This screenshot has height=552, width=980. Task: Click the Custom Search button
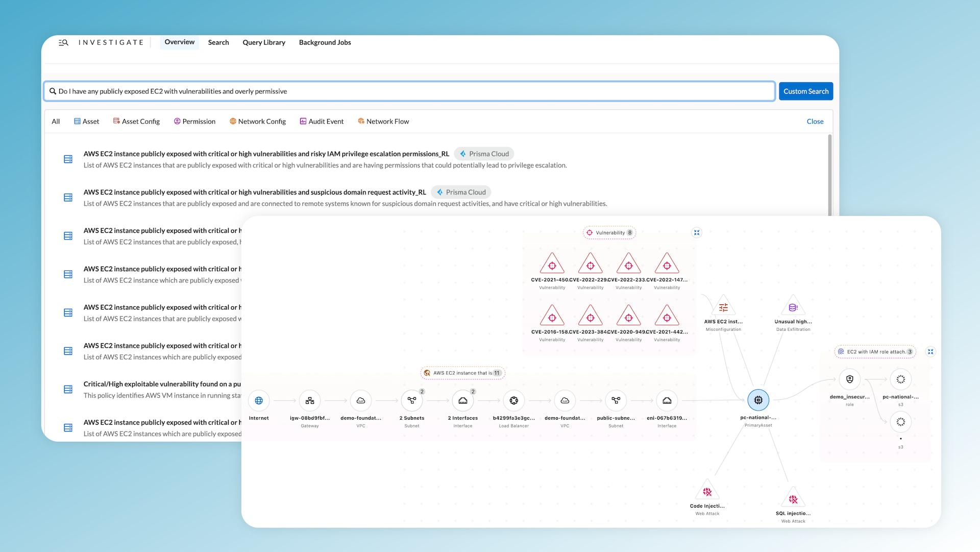(x=805, y=90)
